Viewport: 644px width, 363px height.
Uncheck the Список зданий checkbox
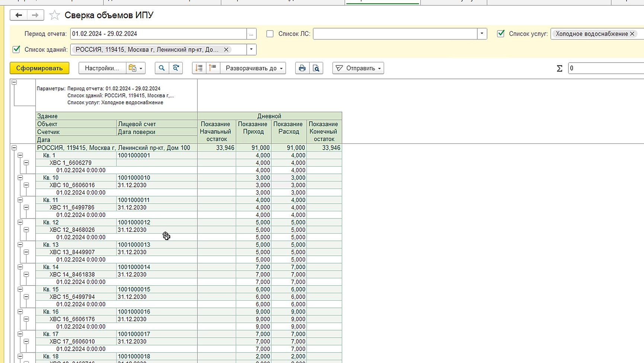click(16, 49)
